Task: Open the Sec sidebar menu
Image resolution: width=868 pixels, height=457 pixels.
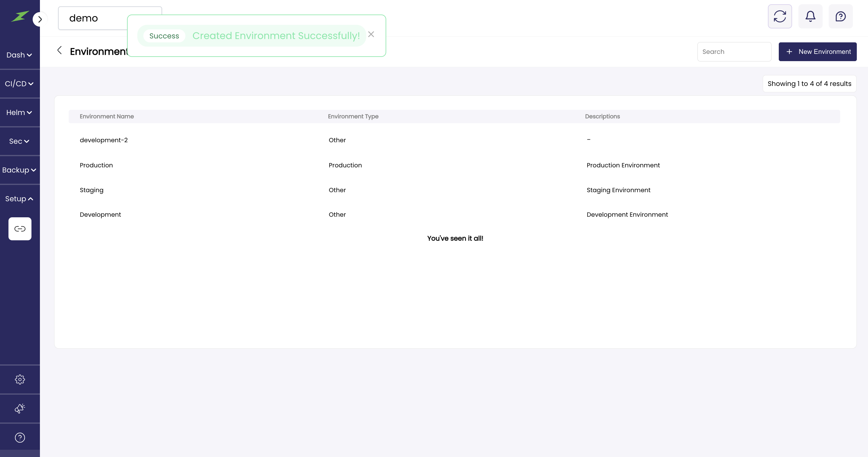Action: tap(19, 141)
